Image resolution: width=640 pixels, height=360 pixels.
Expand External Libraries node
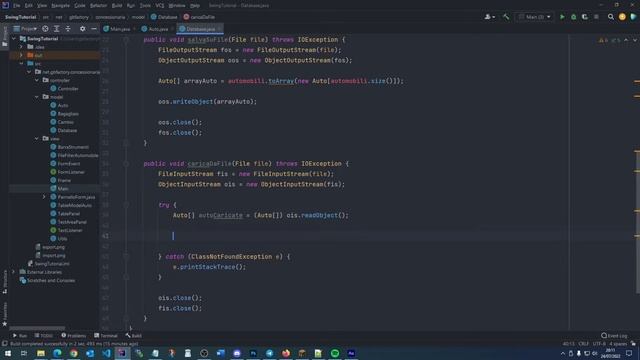point(14,272)
